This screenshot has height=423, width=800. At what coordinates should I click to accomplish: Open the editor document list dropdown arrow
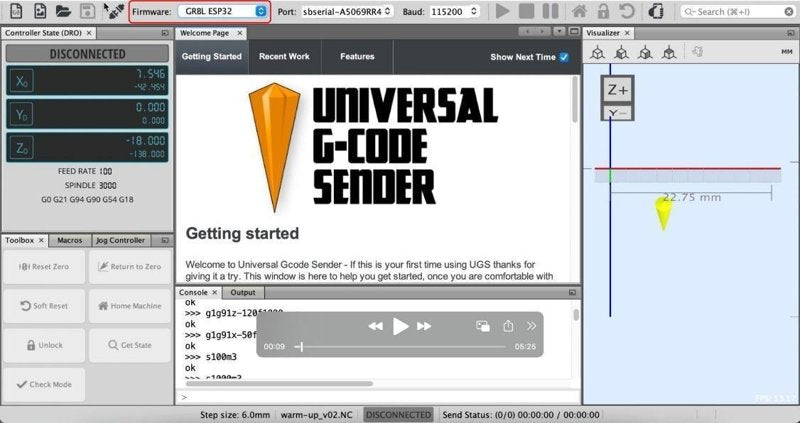coord(560,32)
